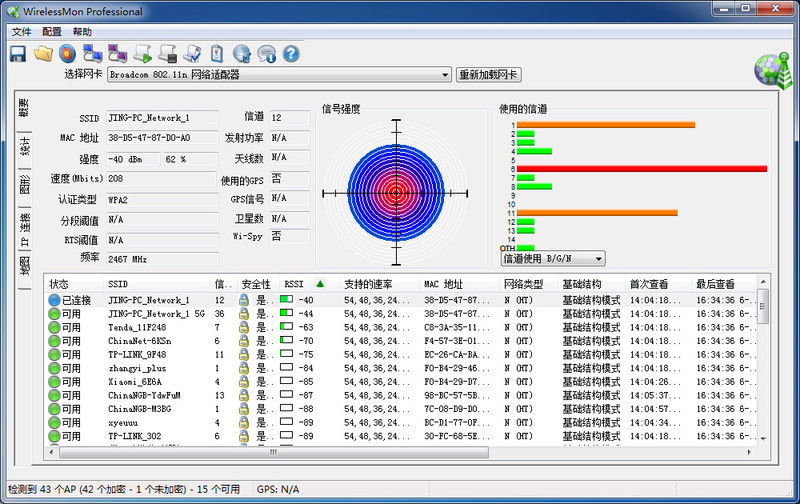This screenshot has height=504, width=800.
Task: Select the Tenda_11F248 SSID text
Action: [x=137, y=327]
